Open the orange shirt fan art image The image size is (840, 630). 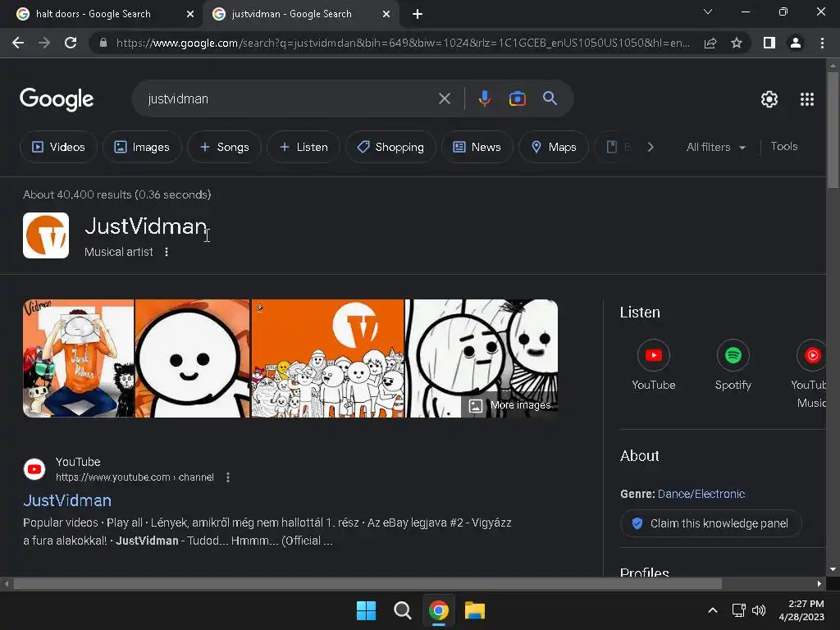click(x=78, y=358)
